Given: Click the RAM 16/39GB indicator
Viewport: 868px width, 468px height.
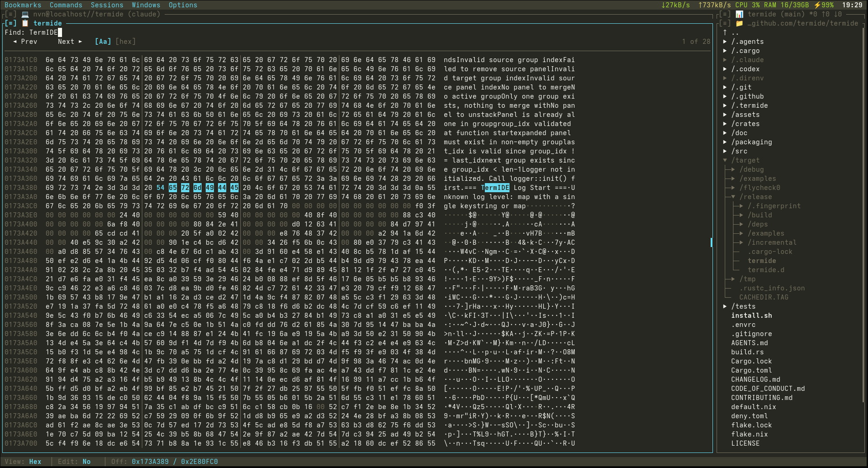Looking at the screenshot, I should tap(786, 5).
